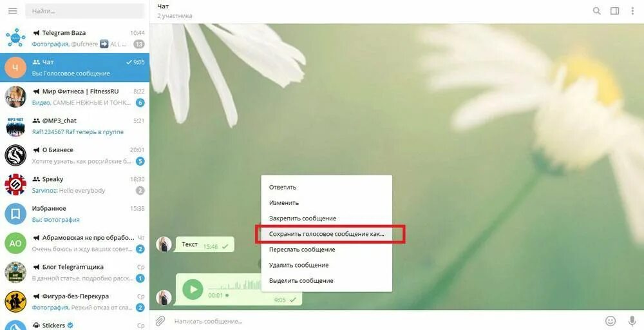The height and width of the screenshot is (330, 644).
Task: Open the emoji smiley picker
Action: pos(611,320)
